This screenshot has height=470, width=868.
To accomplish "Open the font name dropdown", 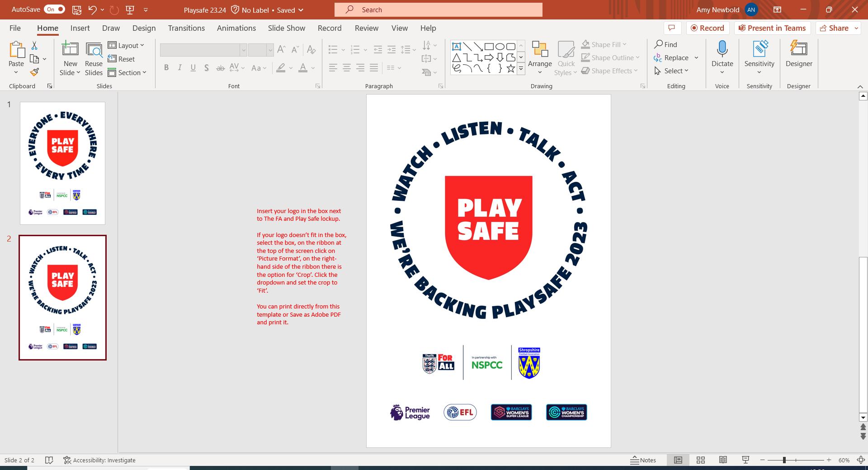I will click(243, 50).
